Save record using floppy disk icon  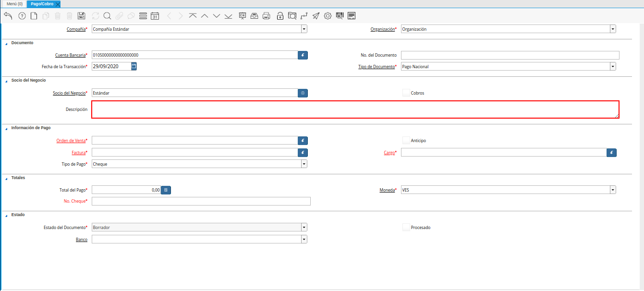(x=81, y=16)
